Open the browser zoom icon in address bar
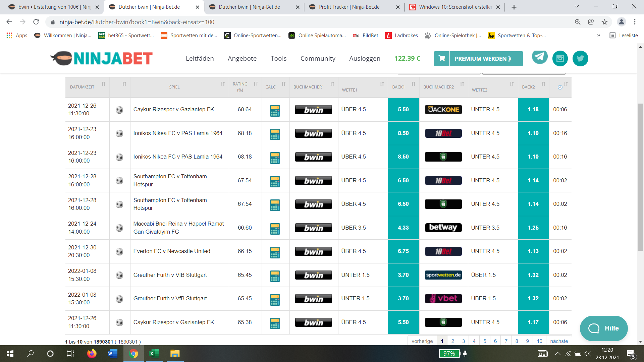Image resolution: width=644 pixels, height=362 pixels. click(578, 22)
